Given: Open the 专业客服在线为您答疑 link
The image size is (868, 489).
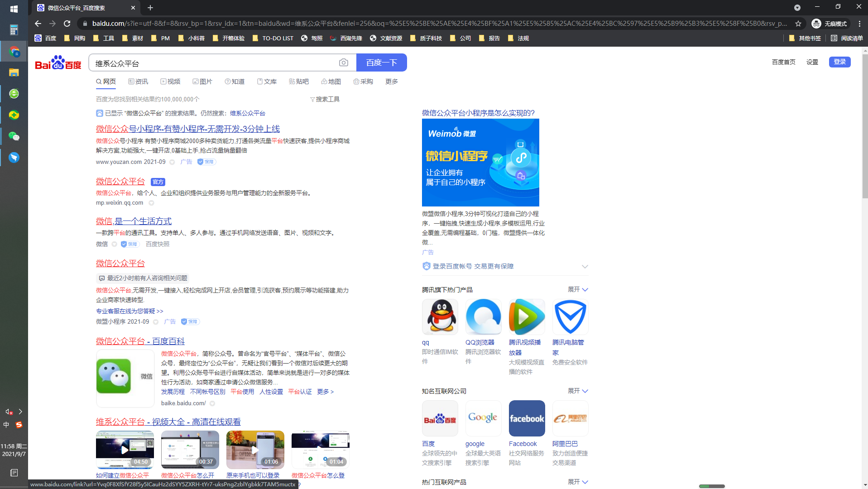Looking at the screenshot, I should point(129,311).
